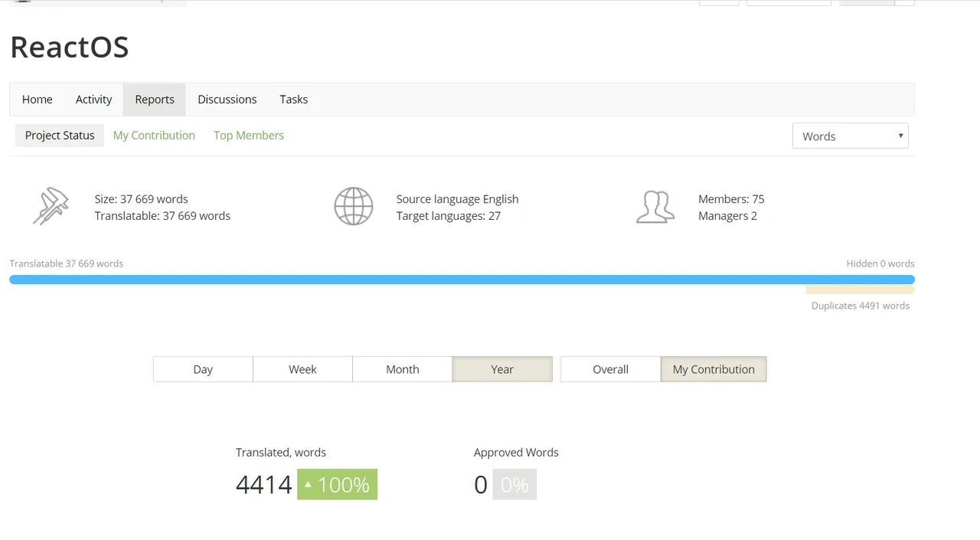Viewport: 980px width, 540px height.
Task: Click the "Approved Words" heading
Action: [x=516, y=453]
